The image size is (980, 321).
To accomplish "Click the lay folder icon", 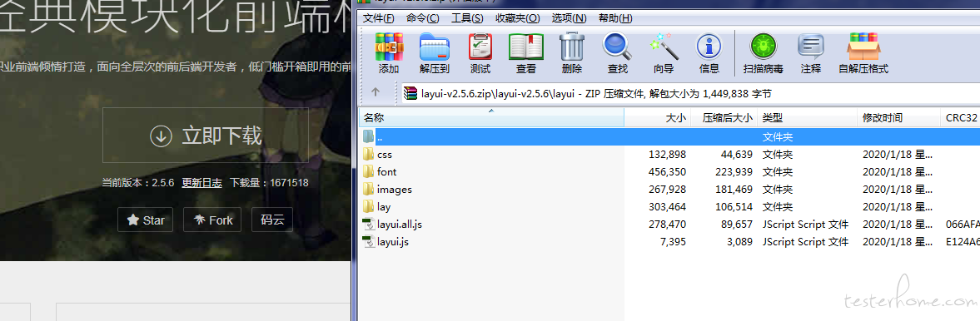I will [368, 206].
